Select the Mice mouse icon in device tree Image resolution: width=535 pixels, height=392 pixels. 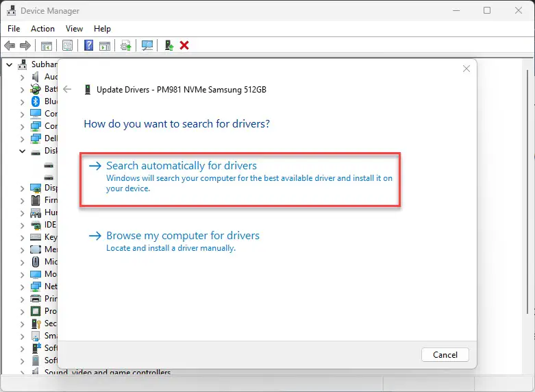click(36, 262)
